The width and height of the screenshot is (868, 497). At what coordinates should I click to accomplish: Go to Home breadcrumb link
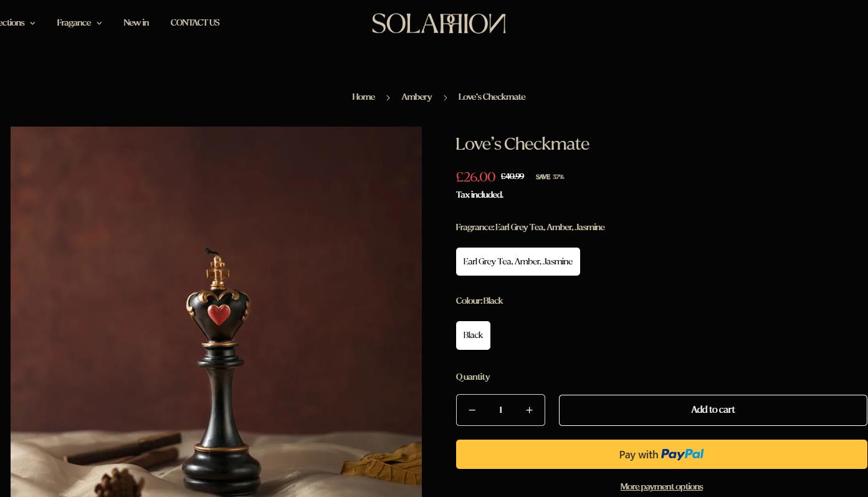[363, 97]
